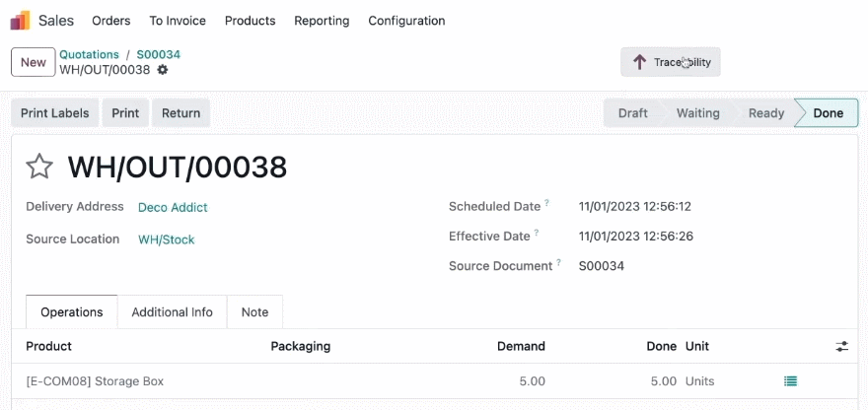Click the Sales app logo icon

pyautogui.click(x=20, y=21)
